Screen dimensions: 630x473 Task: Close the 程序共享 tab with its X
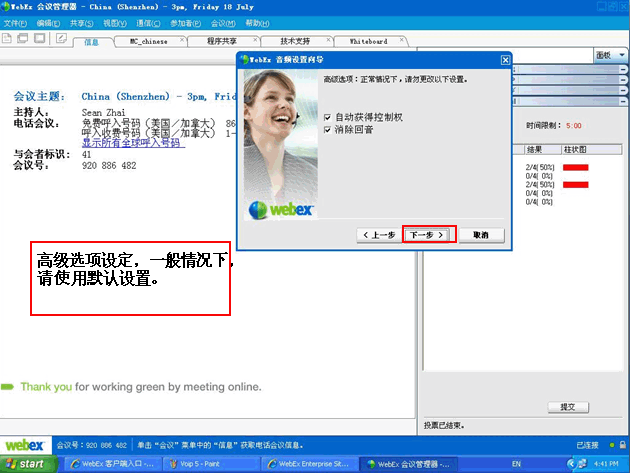(x=255, y=40)
